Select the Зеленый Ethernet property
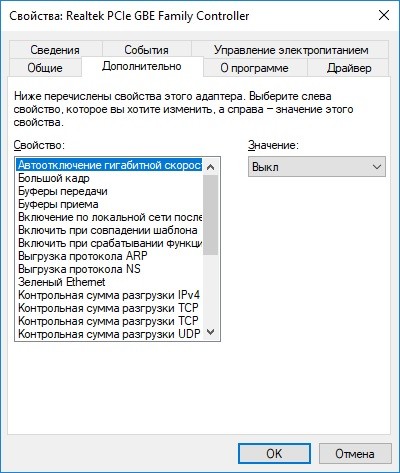Screen dimensions: 400x473 (109, 282)
